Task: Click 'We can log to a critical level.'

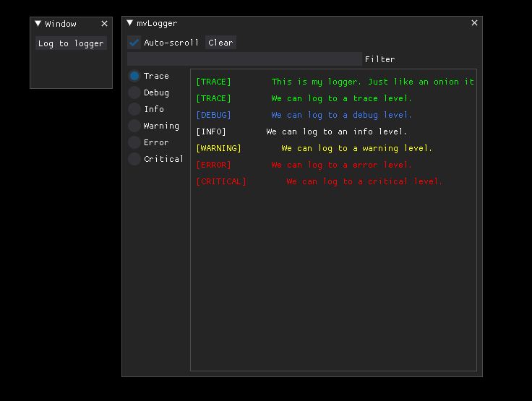Action: pyautogui.click(x=364, y=182)
